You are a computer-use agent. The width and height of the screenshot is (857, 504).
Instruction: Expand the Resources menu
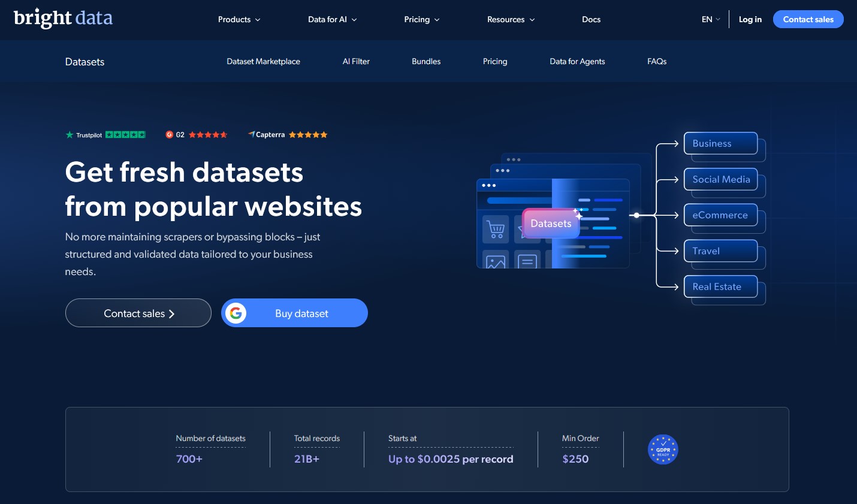coord(511,19)
